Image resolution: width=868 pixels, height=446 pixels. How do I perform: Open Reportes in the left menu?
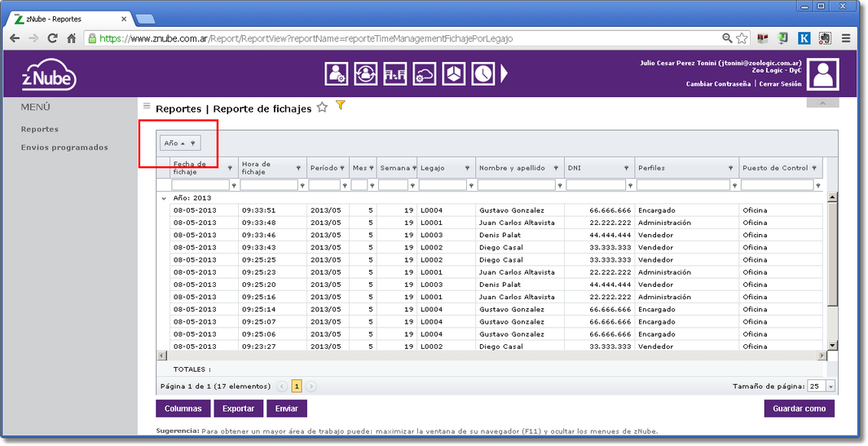pos(40,129)
